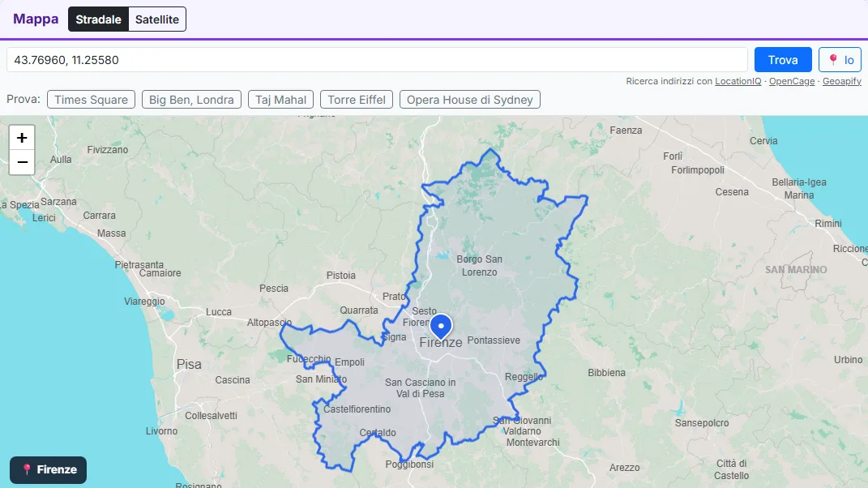The image size is (868, 488).
Task: Click the Arezzo map label
Action: click(624, 468)
